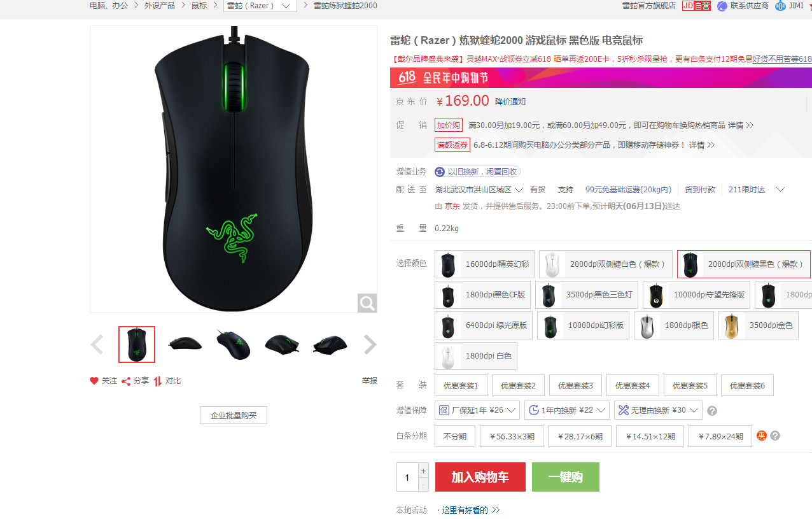Open the image magnifier search icon
Viewport: 812px width, 519px height.
pyautogui.click(x=367, y=303)
